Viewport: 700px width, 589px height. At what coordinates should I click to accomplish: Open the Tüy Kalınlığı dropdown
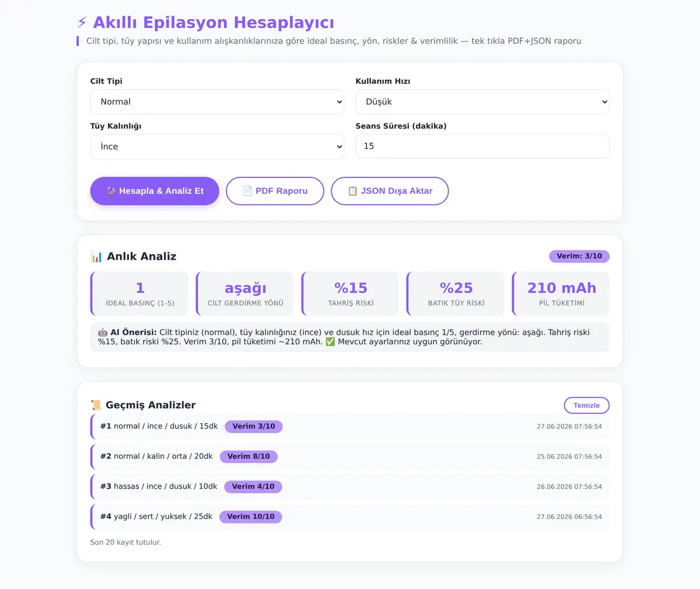(217, 147)
